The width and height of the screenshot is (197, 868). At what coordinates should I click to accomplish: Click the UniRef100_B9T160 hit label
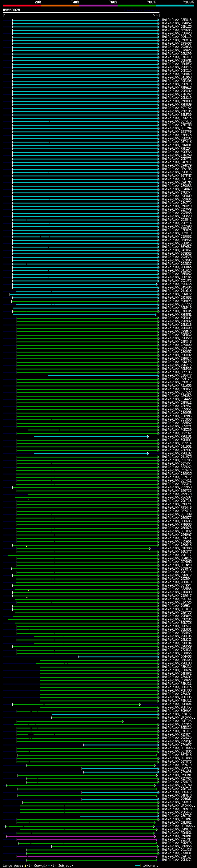[x=177, y=108]
